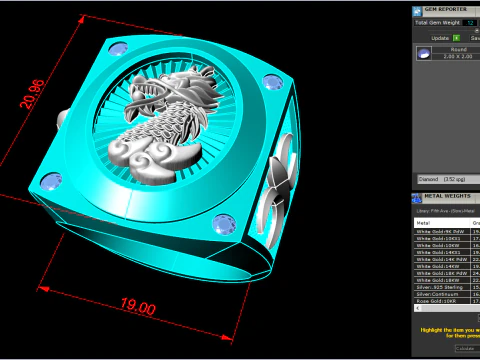Viewport: 480px width, 360px height.
Task: Click the small round slider knob under Total Gem Weight
Action: click(477, 30)
